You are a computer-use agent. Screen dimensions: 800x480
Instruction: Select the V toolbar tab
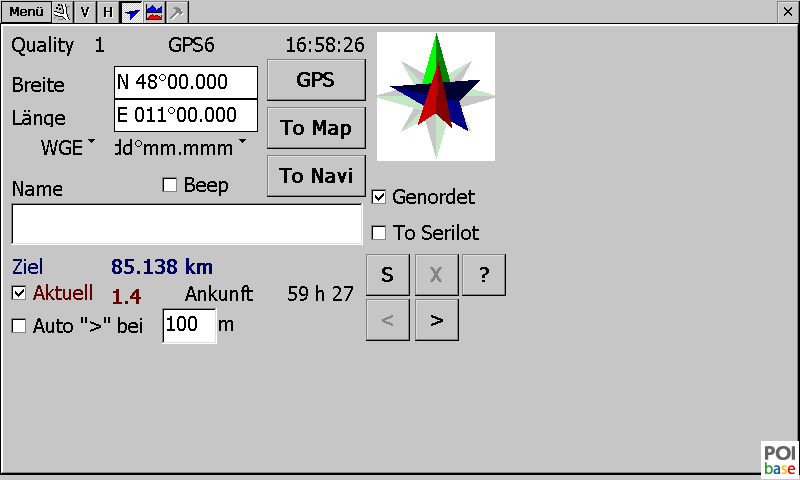tap(85, 12)
